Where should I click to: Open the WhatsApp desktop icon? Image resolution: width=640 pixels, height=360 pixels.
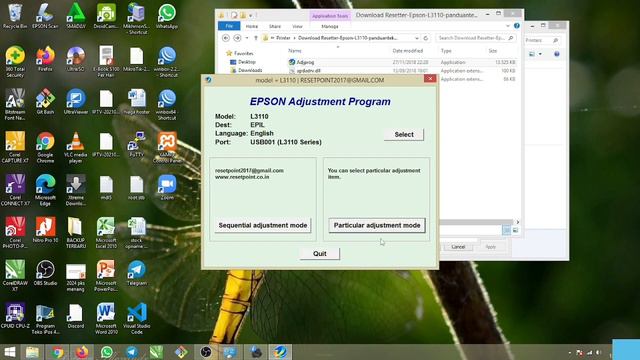[167, 16]
